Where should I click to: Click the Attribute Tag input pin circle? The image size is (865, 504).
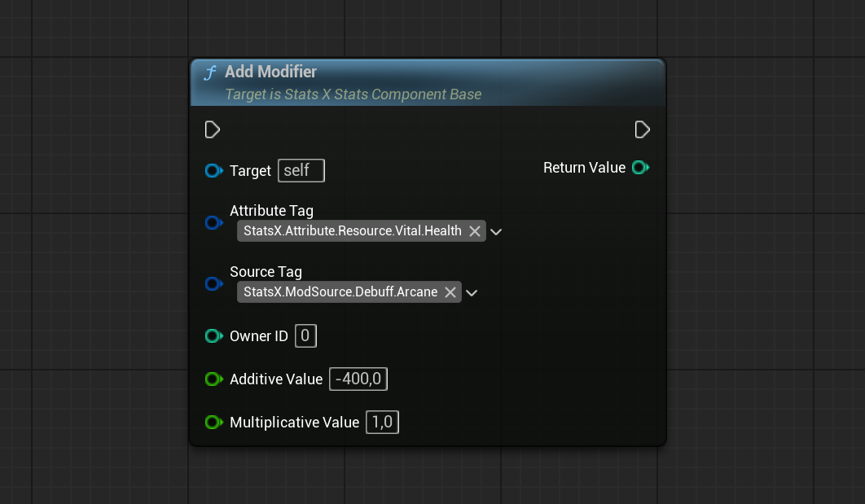point(213,222)
